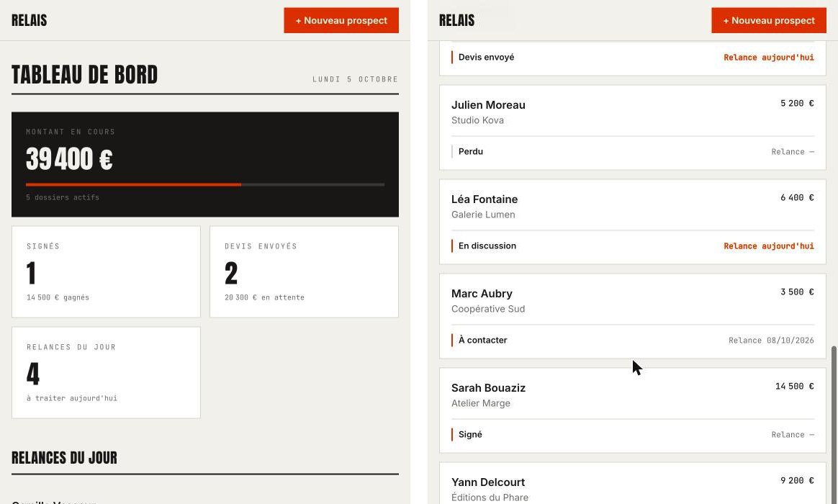Click 'à traiter aujourd'hui' text

(x=71, y=398)
